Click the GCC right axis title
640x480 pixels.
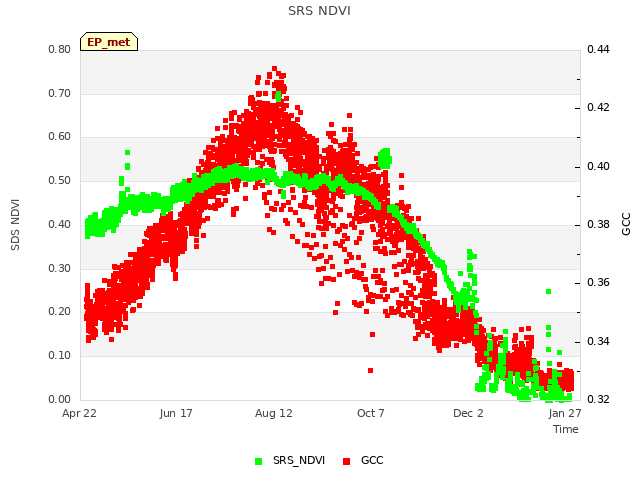pos(626,224)
